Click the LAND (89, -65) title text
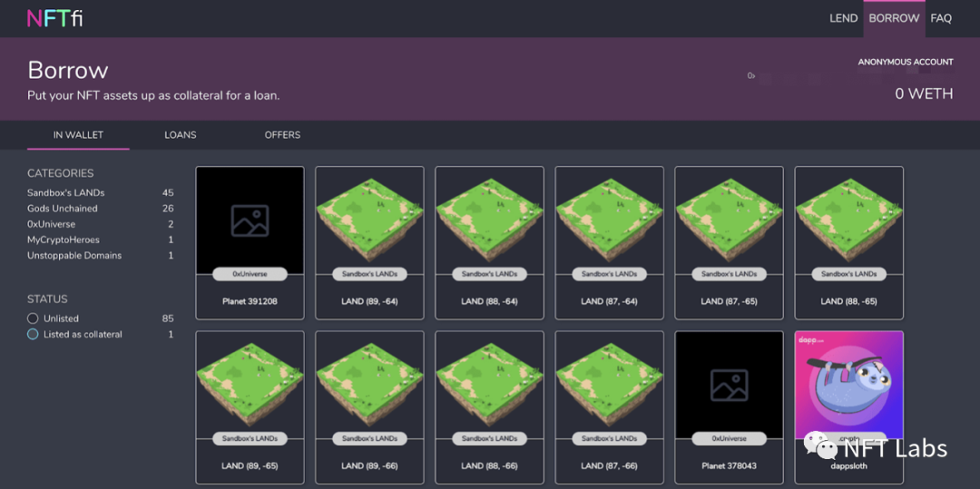This screenshot has width=980, height=489. tap(250, 466)
